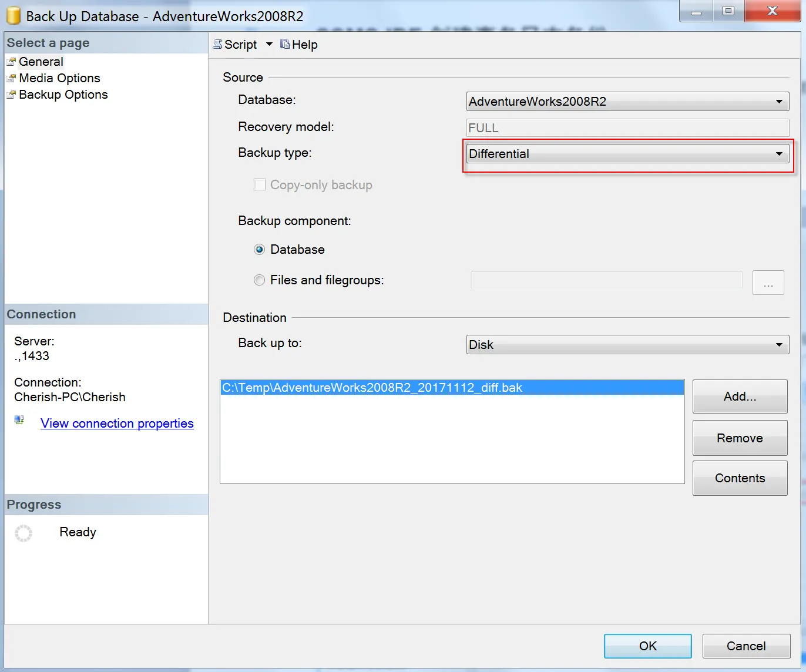
Task: Open View connection properties link
Action: pyautogui.click(x=117, y=424)
